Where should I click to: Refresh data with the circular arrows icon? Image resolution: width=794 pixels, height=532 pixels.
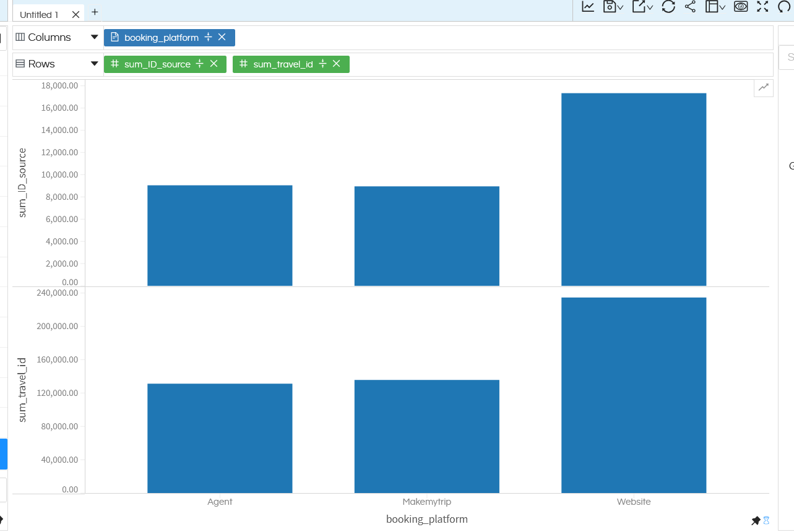click(668, 7)
